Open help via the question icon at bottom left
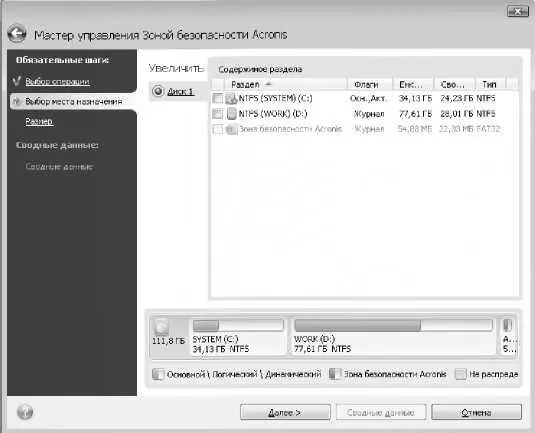This screenshot has width=535, height=433. [x=25, y=412]
